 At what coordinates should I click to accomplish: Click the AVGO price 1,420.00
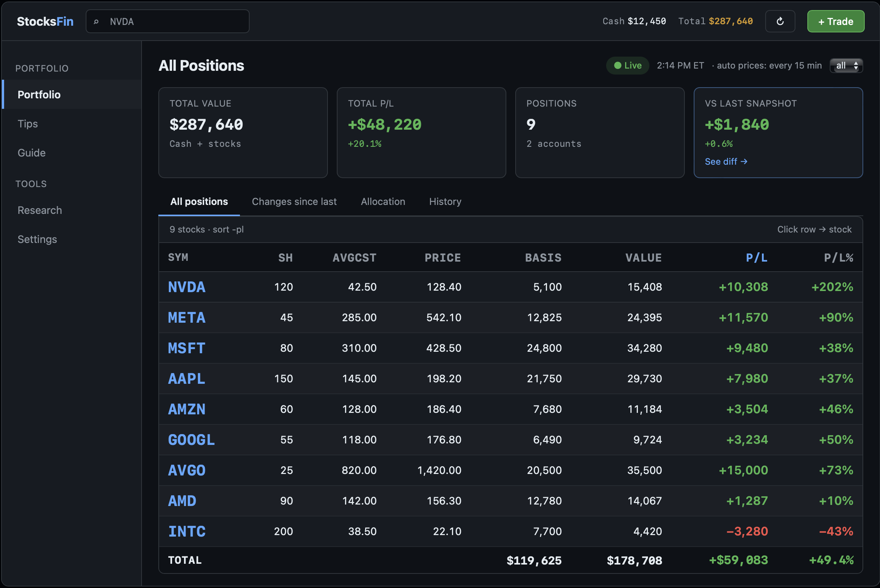point(439,470)
